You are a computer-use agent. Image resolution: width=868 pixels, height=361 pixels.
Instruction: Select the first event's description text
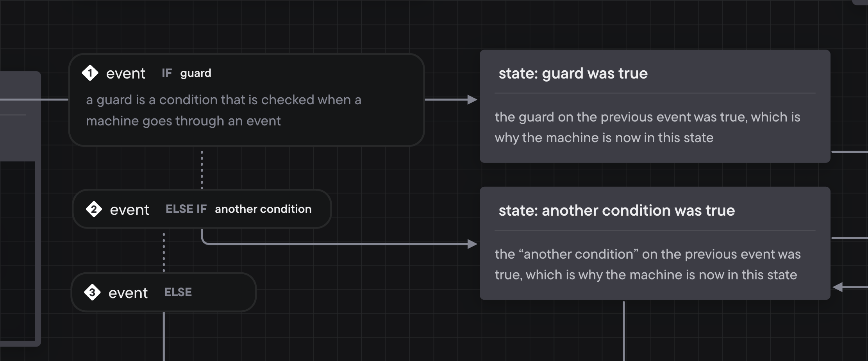tap(223, 110)
